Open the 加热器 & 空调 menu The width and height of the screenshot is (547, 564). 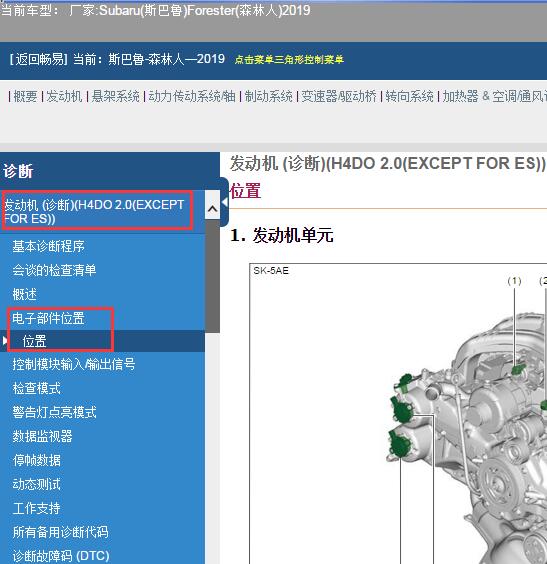pyautogui.click(x=494, y=96)
